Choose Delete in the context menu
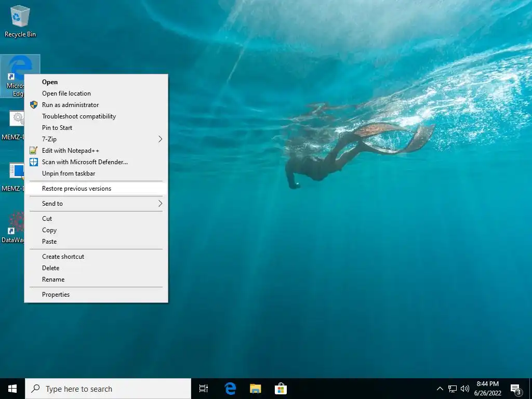The height and width of the screenshot is (399, 532). click(x=96, y=268)
